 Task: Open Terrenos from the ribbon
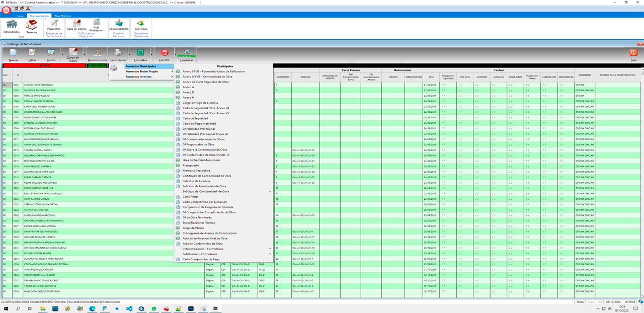point(32,25)
